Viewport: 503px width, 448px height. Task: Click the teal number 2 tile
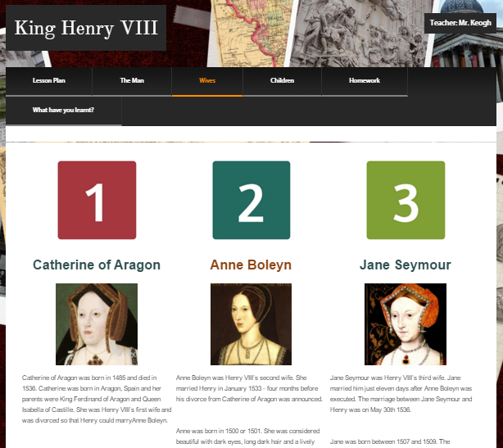pyautogui.click(x=251, y=200)
